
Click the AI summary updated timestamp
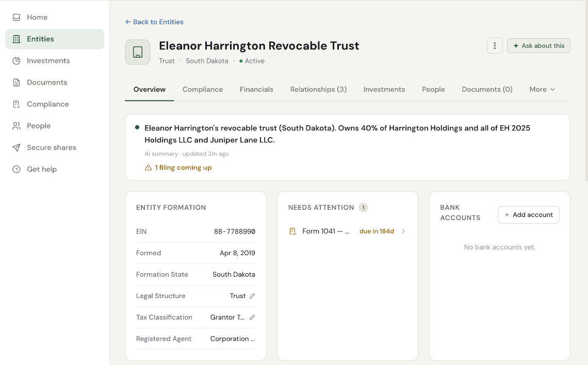(187, 154)
